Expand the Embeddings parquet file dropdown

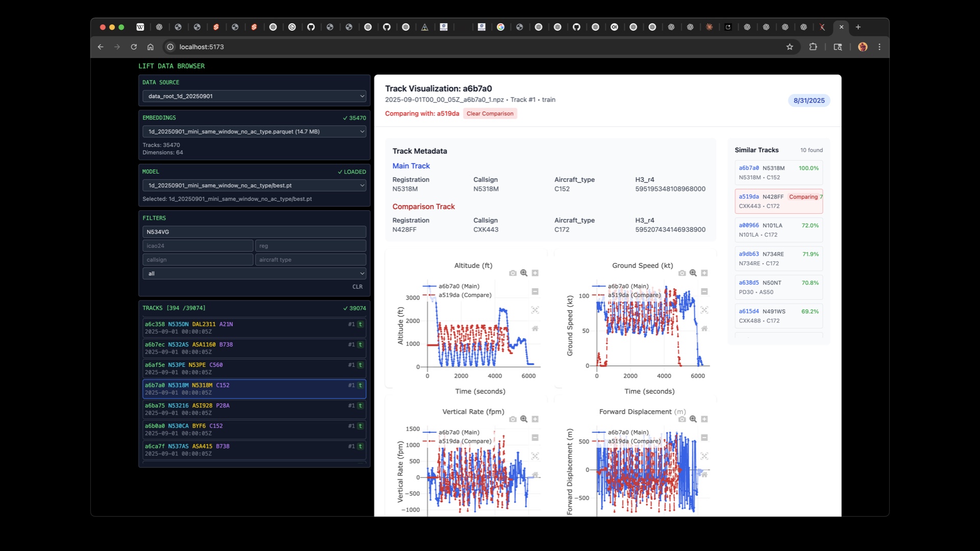[254, 132]
